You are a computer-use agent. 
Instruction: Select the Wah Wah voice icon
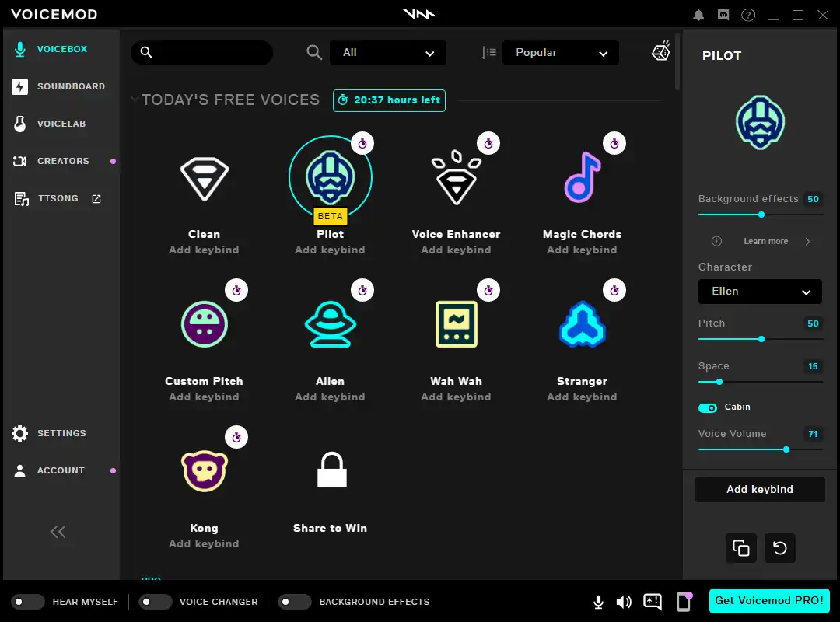pyautogui.click(x=456, y=324)
